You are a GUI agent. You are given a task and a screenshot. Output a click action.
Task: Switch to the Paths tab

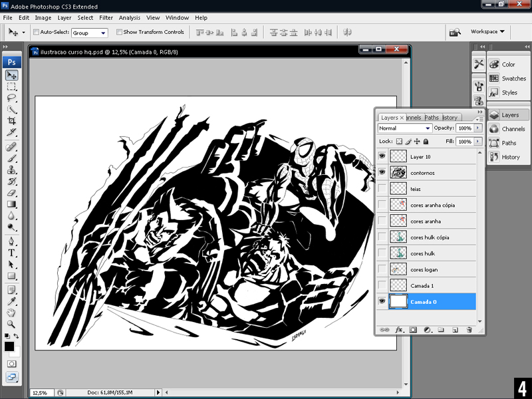pos(432,118)
